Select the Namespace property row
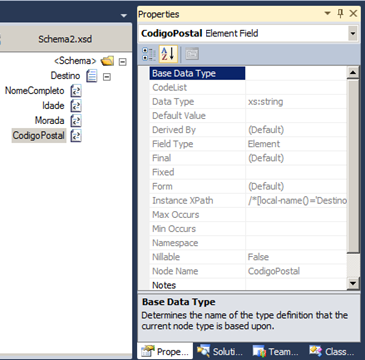The image size is (365, 360). (x=248, y=243)
